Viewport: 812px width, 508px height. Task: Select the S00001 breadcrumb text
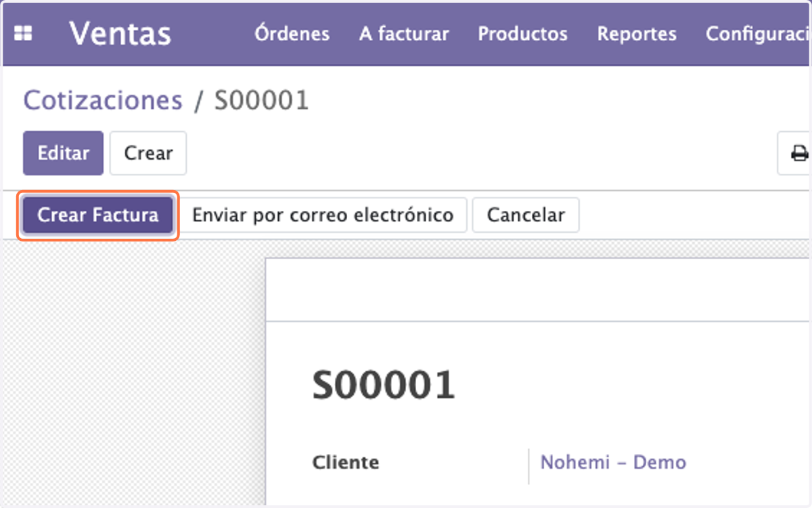tap(262, 101)
